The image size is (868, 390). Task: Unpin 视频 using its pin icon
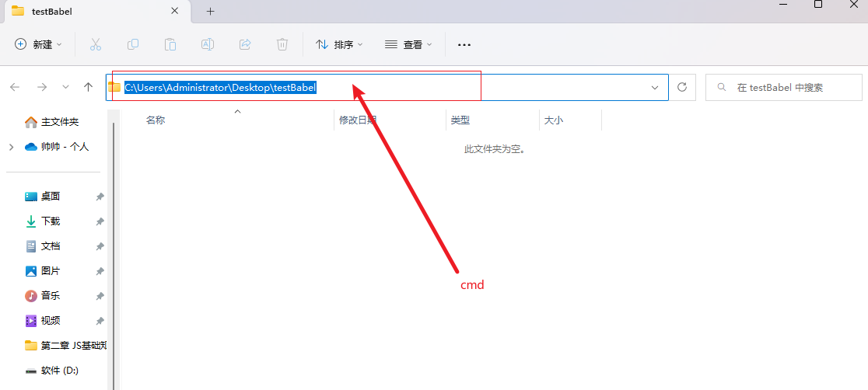[x=100, y=321]
